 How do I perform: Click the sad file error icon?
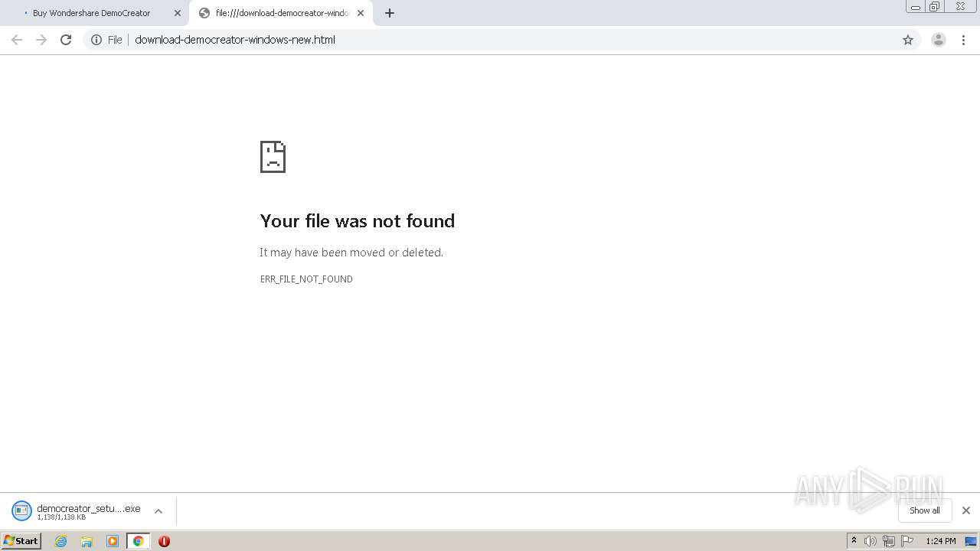point(273,157)
